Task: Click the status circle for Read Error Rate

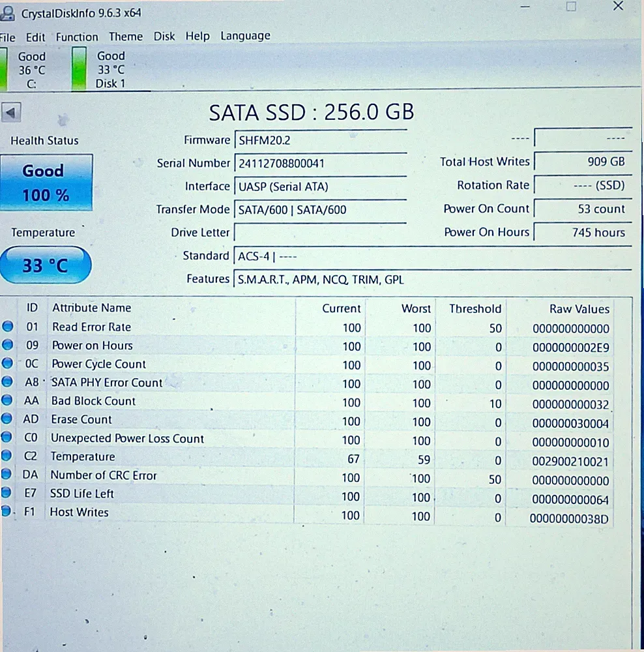Action: (7, 327)
